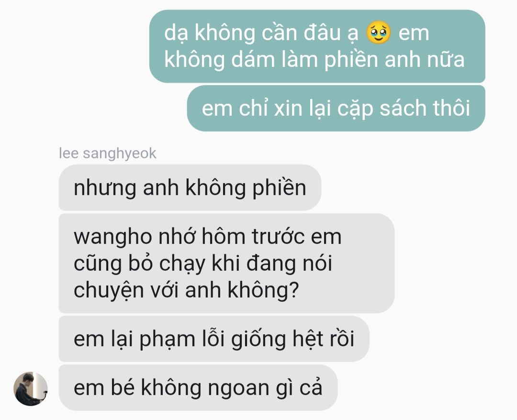Image resolution: width=517 pixels, height=420 pixels.
Task: Tap the sender name 'lee sanghyeok' label
Action: (108, 154)
